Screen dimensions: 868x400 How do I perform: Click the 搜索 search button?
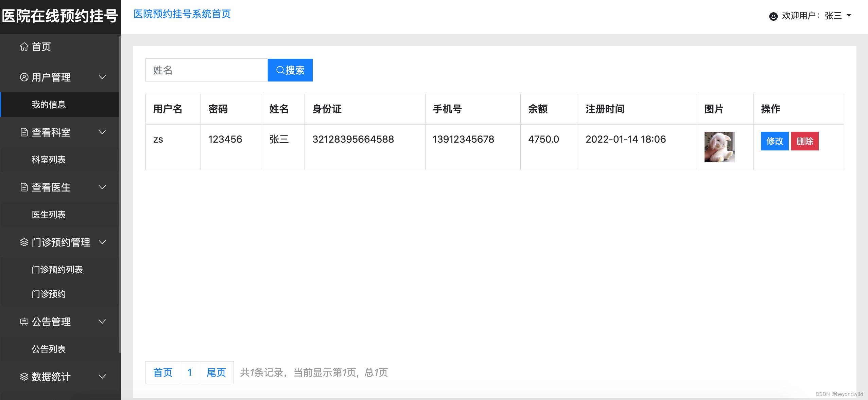pyautogui.click(x=290, y=70)
